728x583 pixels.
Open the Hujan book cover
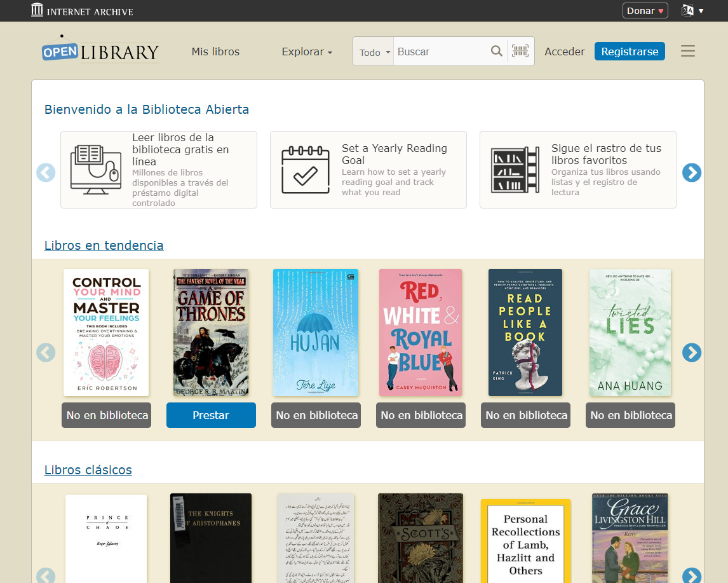316,333
